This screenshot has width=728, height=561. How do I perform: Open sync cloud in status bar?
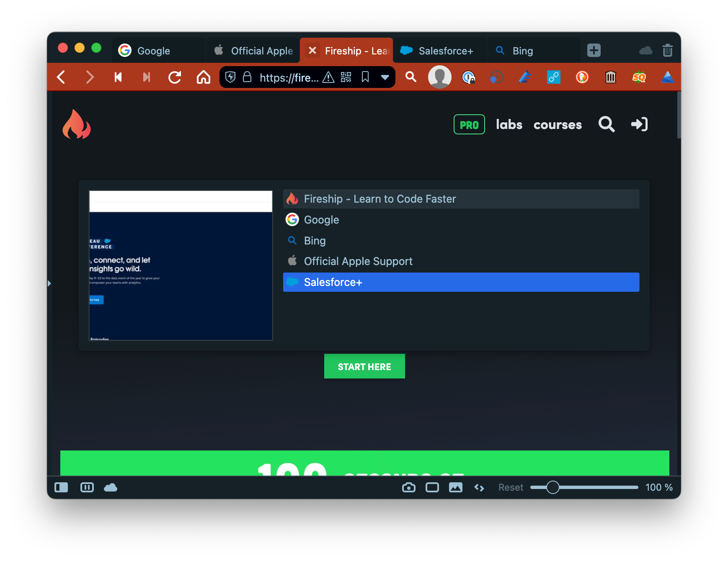(111, 487)
